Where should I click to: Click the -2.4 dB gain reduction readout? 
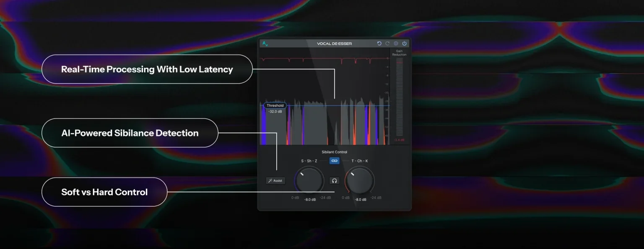pos(399,140)
